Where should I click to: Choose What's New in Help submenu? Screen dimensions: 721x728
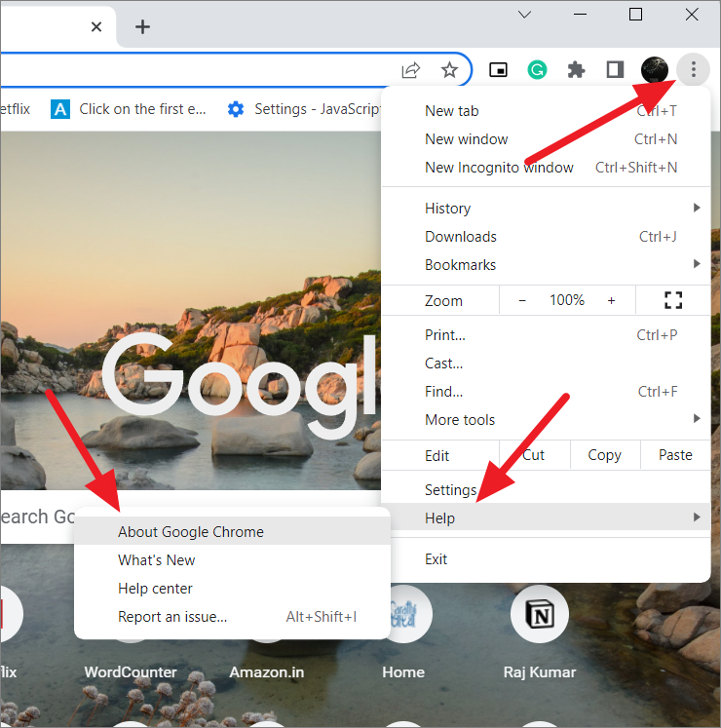coord(232,560)
